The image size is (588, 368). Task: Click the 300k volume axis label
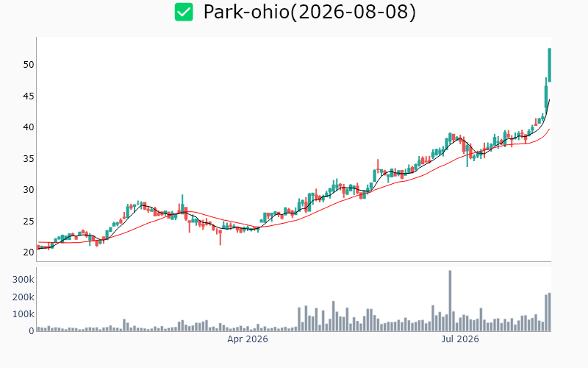(24, 280)
